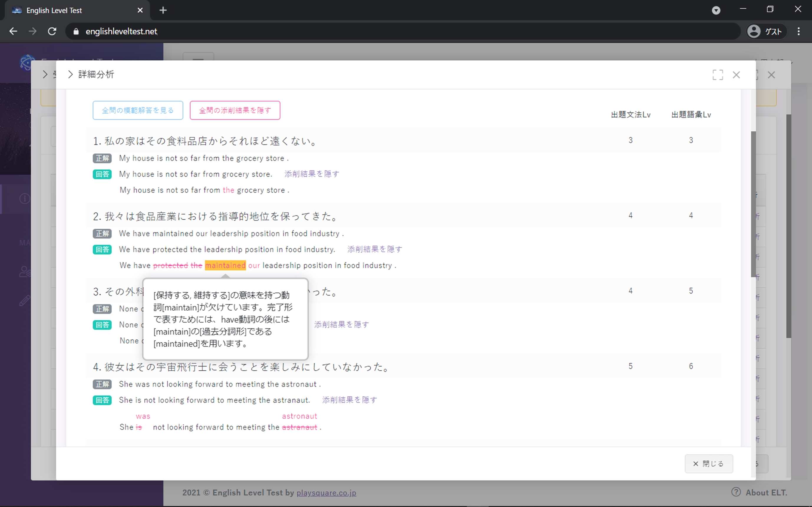Click 全問の模範解答を見る button

[x=138, y=110]
